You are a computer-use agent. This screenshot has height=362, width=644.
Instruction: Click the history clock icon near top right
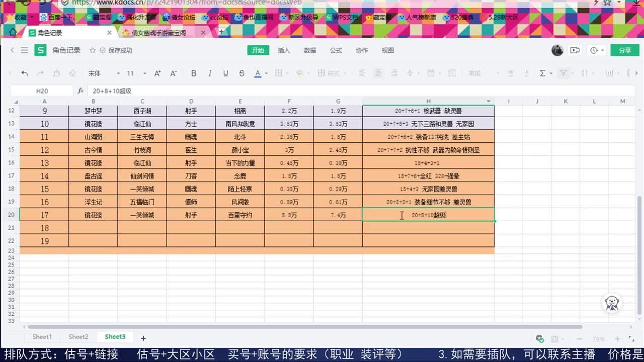tap(594, 50)
